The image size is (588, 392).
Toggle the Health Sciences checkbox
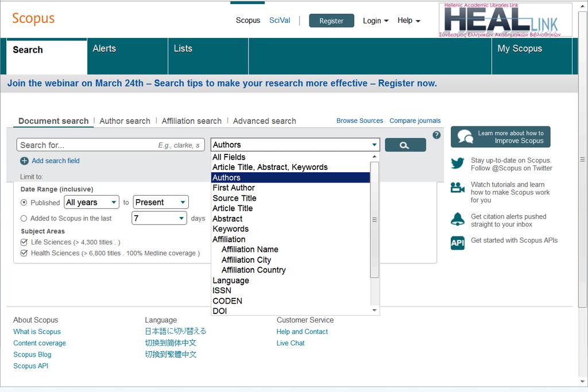[x=24, y=253]
